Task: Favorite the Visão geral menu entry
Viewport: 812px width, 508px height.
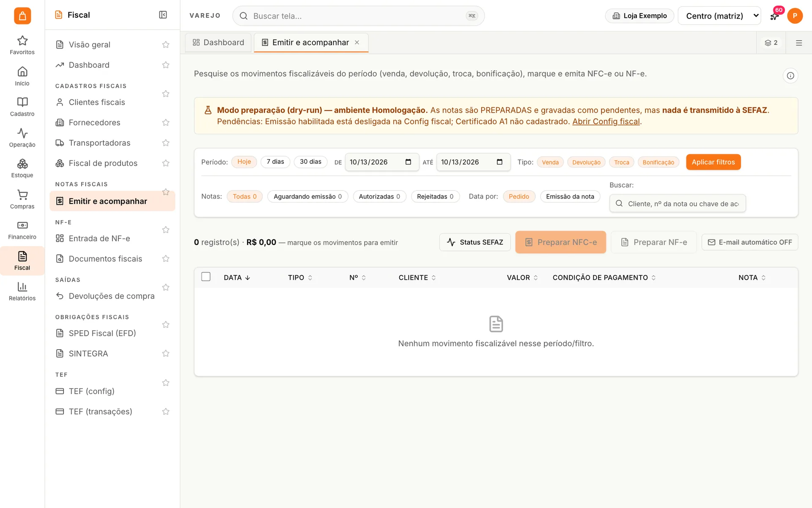Action: [x=166, y=44]
